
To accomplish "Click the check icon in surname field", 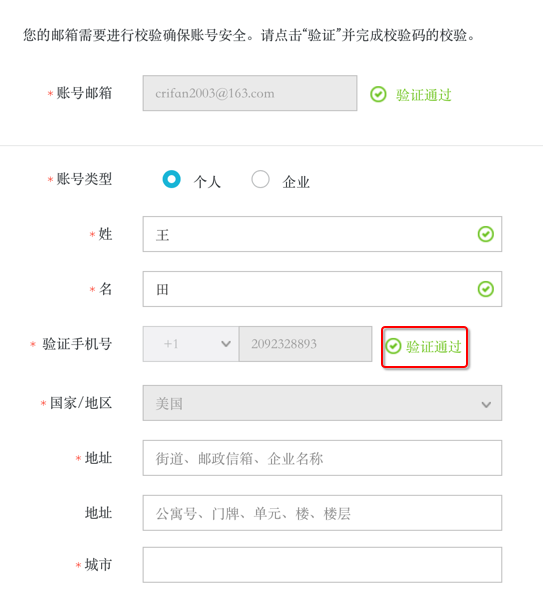I will pos(486,234).
